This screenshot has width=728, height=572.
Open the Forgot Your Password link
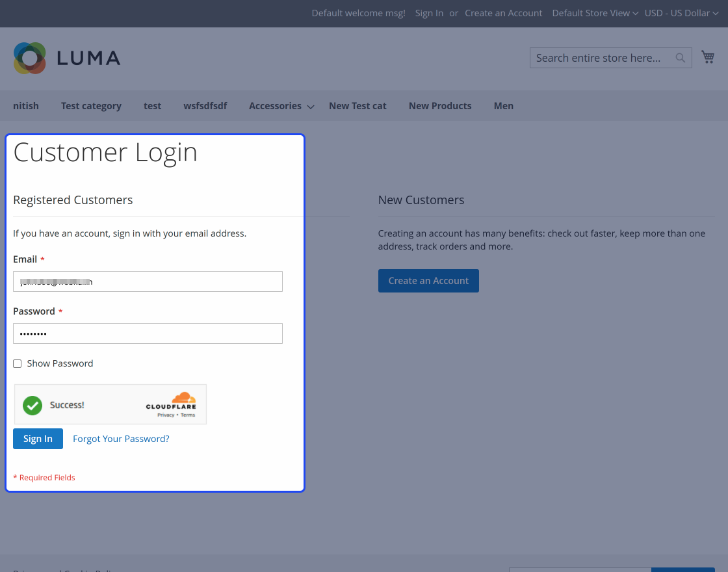[x=121, y=438]
